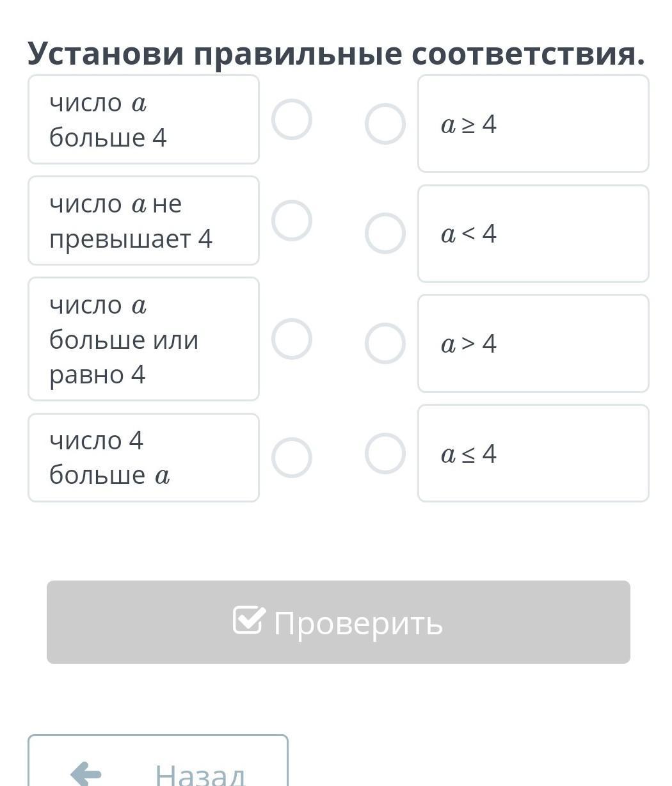Select radio circle beside 'число 4 больше a'
Viewport: 672px width, 786px height.
[291, 457]
